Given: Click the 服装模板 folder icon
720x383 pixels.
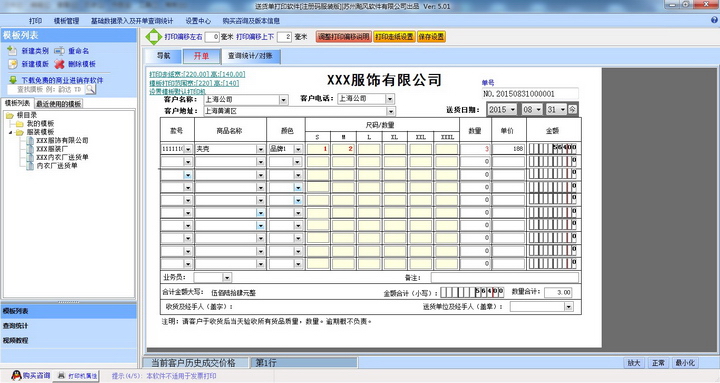Looking at the screenshot, I should [x=19, y=132].
